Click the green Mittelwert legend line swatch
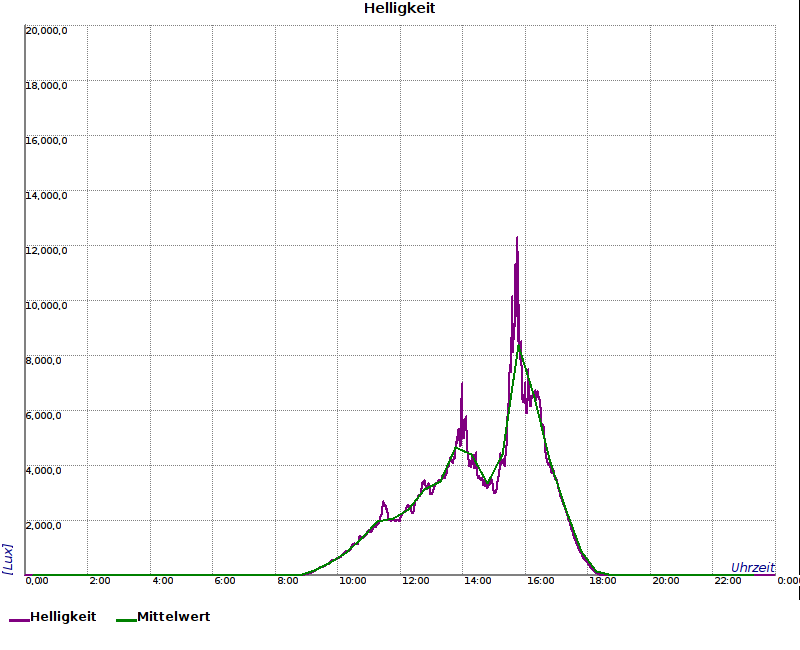The height and width of the screenshot is (650, 800). pyautogui.click(x=126, y=620)
